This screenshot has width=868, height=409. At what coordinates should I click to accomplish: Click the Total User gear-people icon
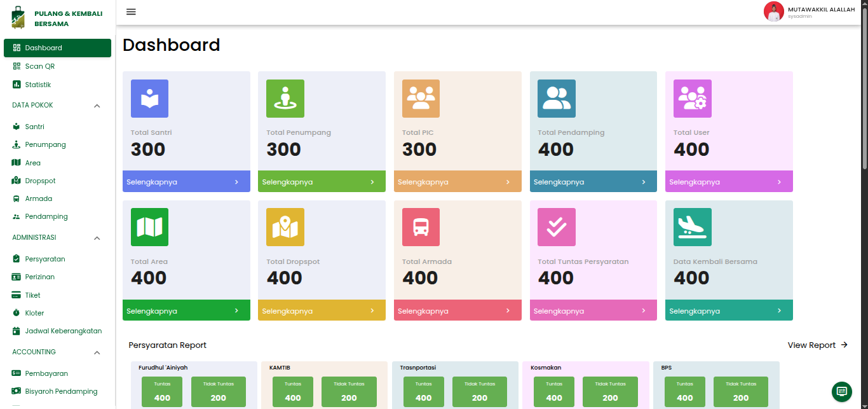[692, 99]
